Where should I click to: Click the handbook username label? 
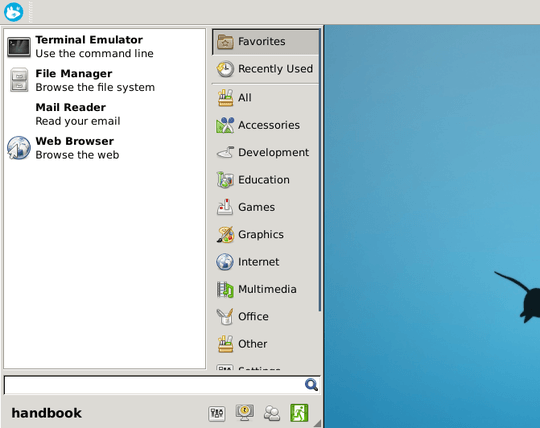pyautogui.click(x=46, y=413)
